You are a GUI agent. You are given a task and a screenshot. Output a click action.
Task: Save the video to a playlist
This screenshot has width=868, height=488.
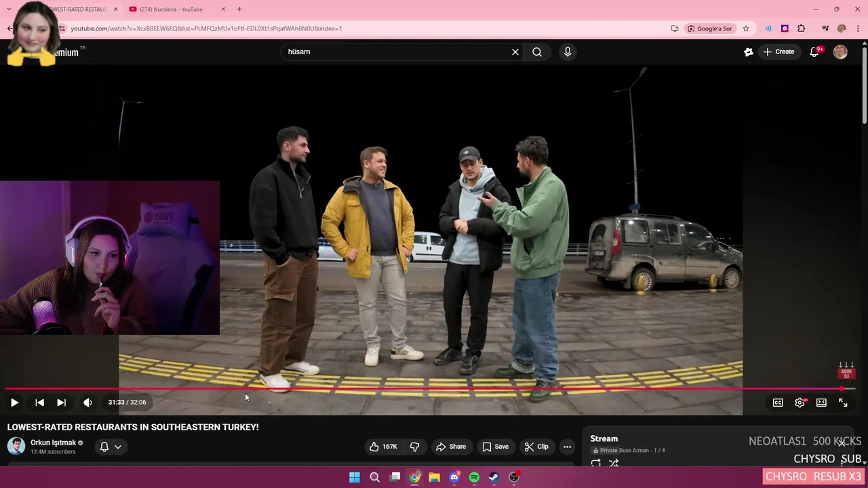(x=495, y=447)
